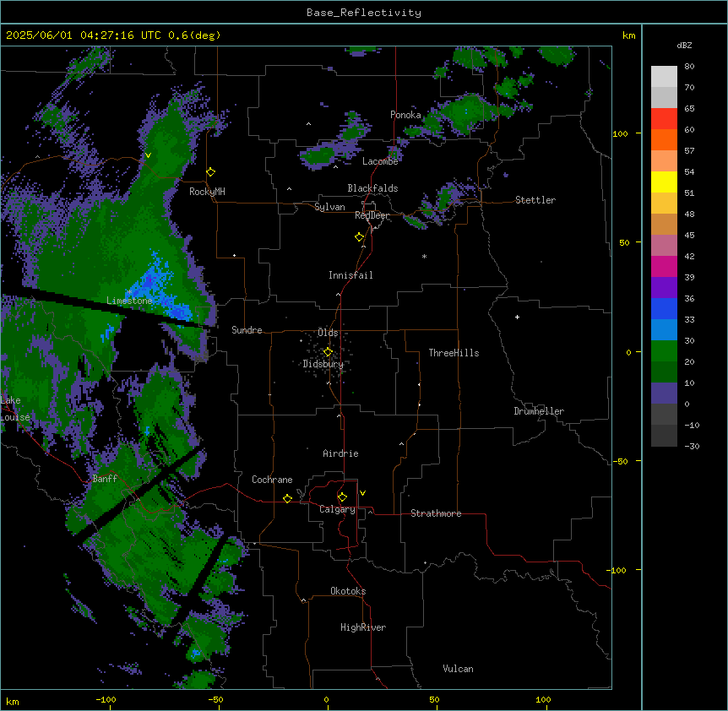Click the Lacombe label
This screenshot has height=711, width=728.
tap(380, 161)
